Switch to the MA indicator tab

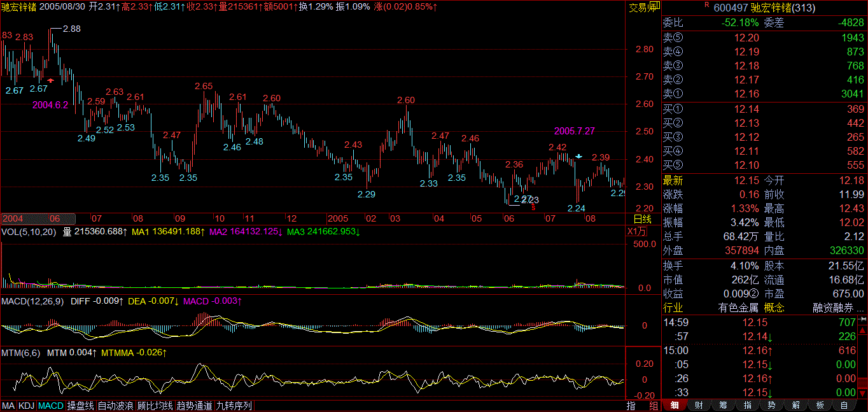coord(8,406)
